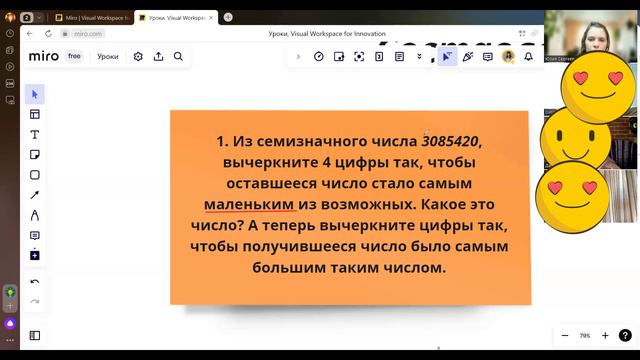Zoom out with the minus button
The image size is (640, 360).
coord(565,336)
